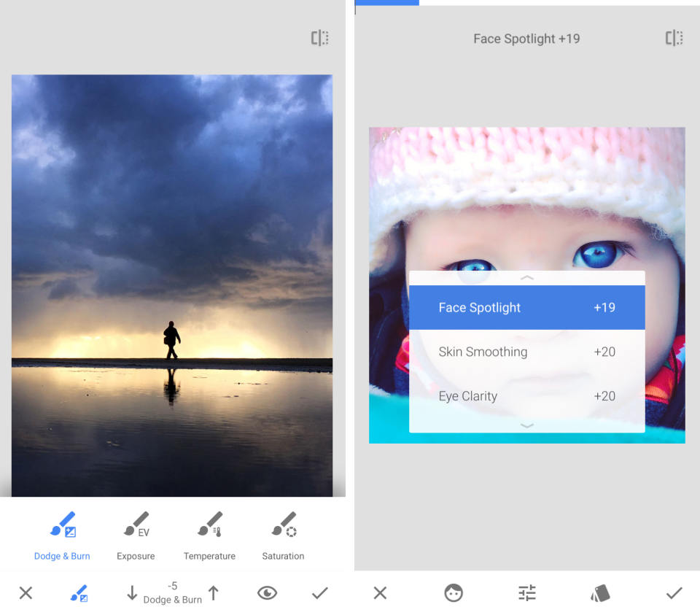Select the Saturation brush tool
This screenshot has width=700, height=615.
tap(283, 533)
